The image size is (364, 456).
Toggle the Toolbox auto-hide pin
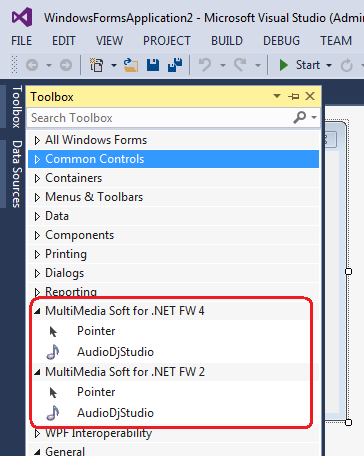[293, 97]
